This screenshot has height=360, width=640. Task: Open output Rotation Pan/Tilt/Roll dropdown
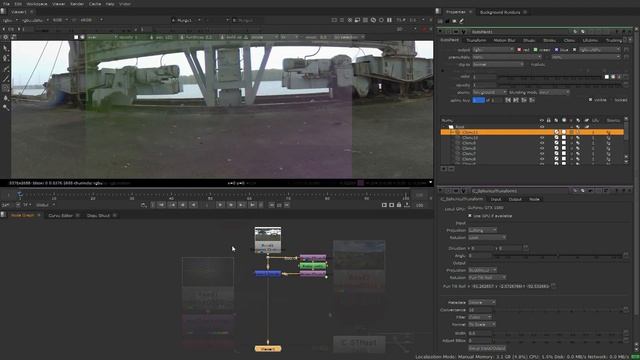tap(487, 278)
